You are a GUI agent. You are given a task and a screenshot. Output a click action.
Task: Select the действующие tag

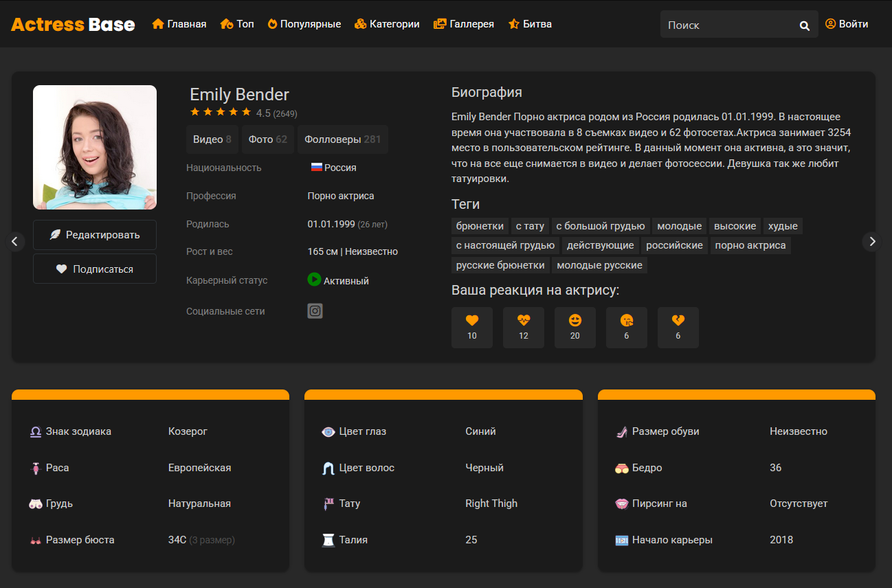(x=601, y=245)
